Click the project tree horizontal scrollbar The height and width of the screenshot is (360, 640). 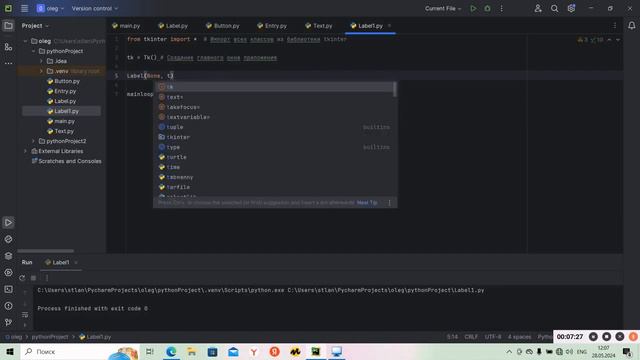pyautogui.click(x=45, y=251)
